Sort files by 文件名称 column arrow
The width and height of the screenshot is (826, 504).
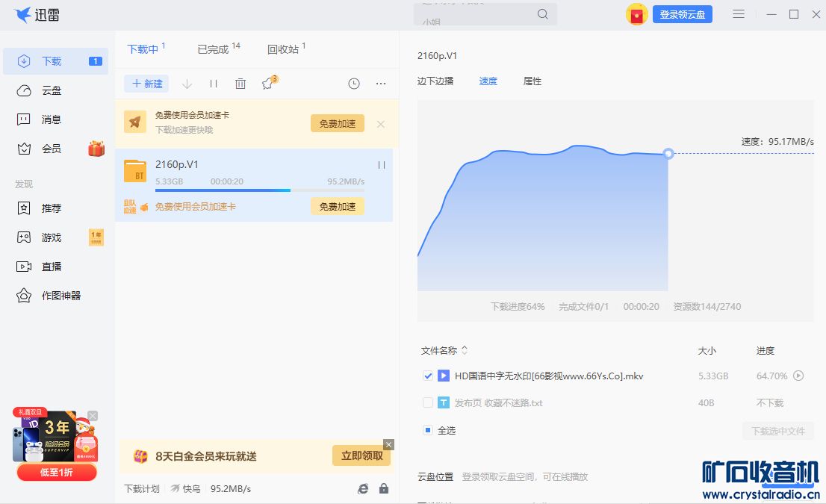click(465, 350)
